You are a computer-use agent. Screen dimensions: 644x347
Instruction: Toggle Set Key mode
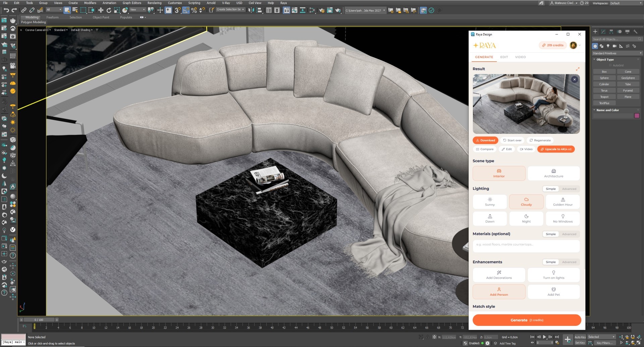tap(580, 343)
